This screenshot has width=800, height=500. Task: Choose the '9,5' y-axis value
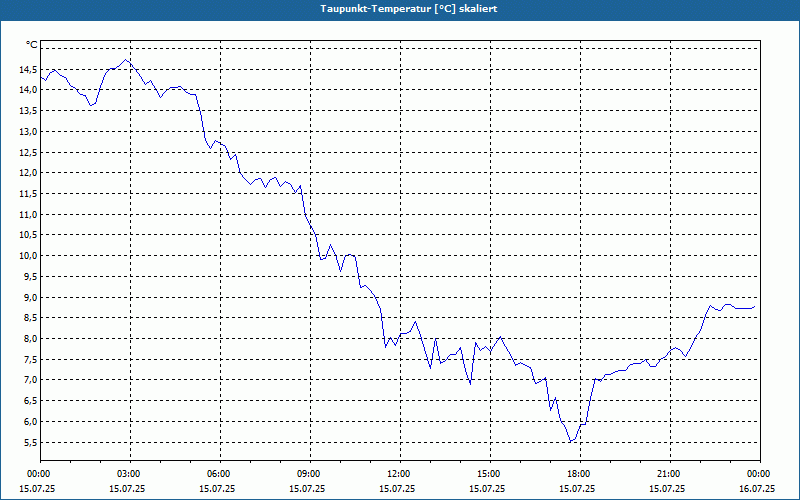click(x=31, y=277)
